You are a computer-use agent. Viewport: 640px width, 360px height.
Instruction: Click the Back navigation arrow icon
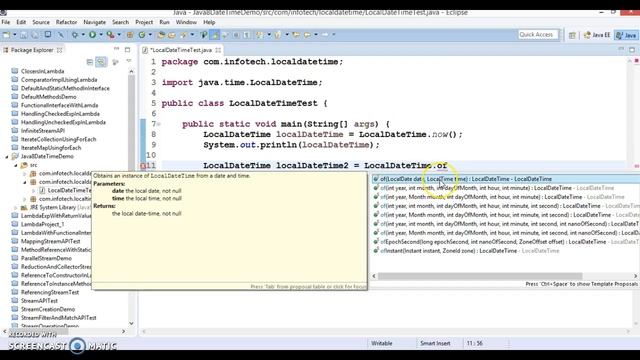(x=307, y=35)
